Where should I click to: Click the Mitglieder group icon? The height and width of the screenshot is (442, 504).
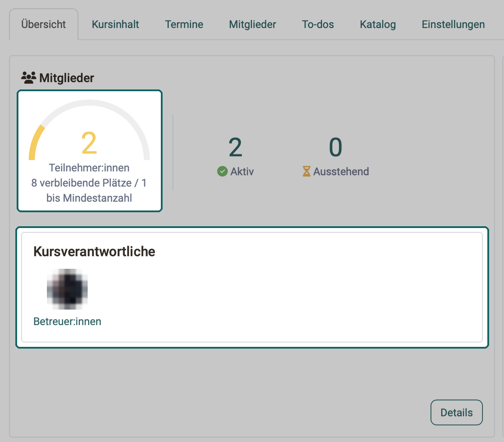[28, 78]
